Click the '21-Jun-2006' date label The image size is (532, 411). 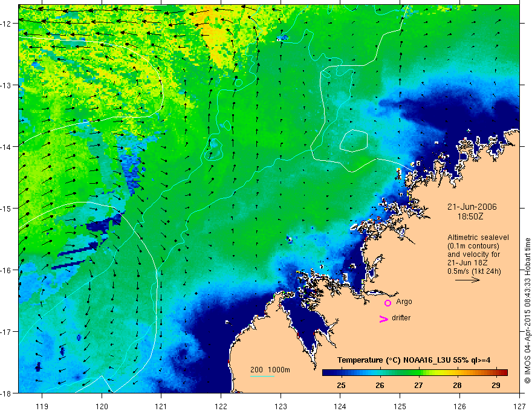click(472, 207)
